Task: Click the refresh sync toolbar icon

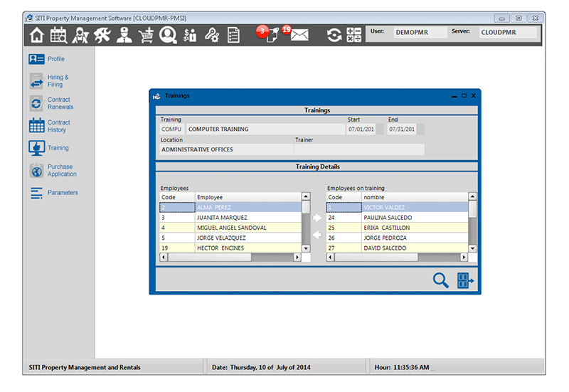Action: point(334,35)
